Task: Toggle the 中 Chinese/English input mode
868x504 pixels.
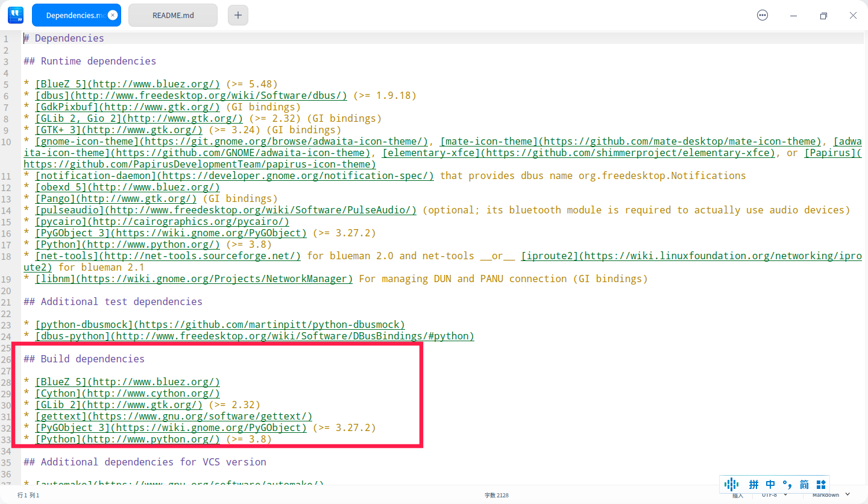Action: 770,484
